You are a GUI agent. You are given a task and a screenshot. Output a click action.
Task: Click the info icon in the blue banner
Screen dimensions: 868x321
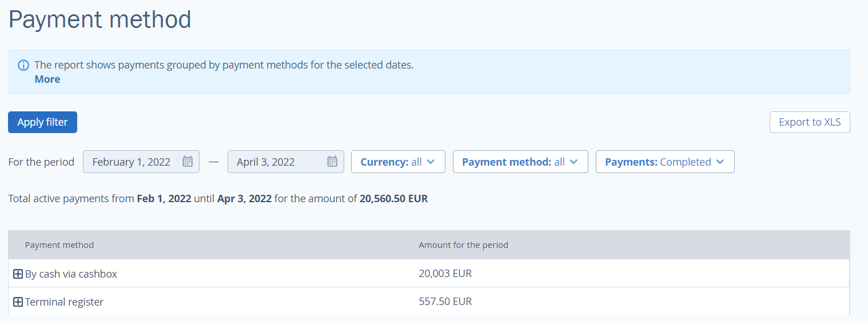pos(23,65)
